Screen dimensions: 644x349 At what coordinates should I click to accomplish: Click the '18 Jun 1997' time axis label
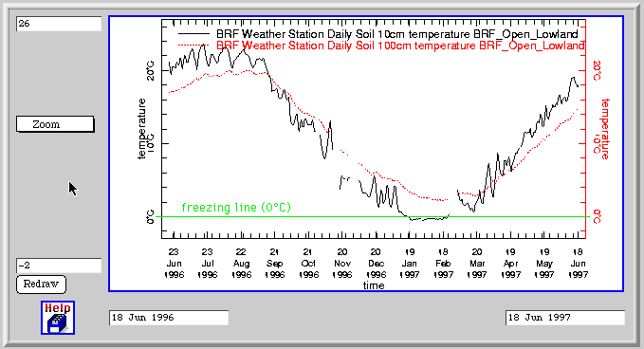tap(578, 264)
